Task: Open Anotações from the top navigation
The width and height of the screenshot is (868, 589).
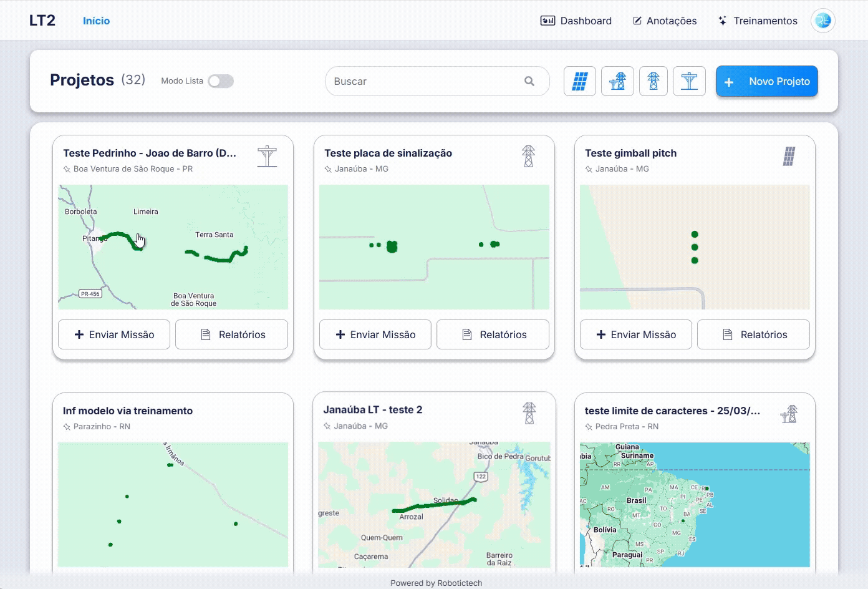Action: point(665,21)
